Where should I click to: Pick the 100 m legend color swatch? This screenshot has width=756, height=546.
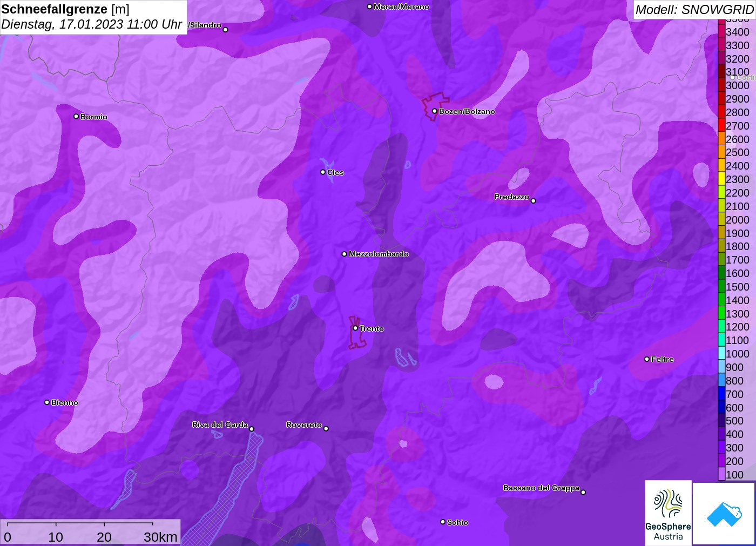click(x=721, y=474)
